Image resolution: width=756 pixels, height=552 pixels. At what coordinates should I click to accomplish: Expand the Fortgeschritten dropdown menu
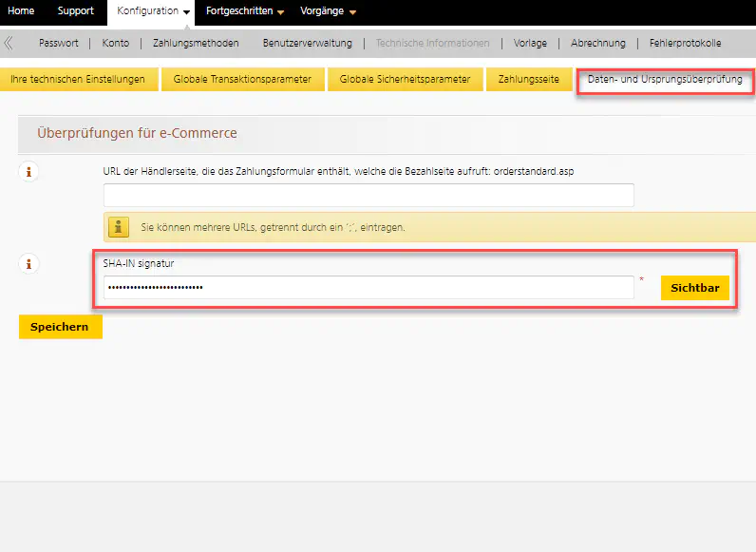click(x=245, y=11)
